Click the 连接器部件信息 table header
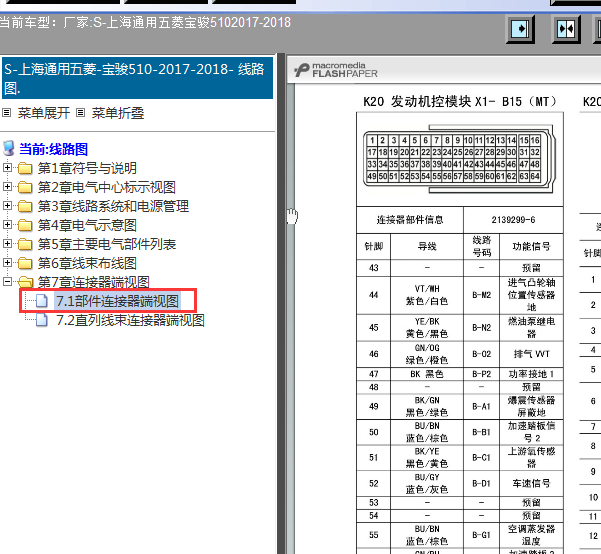 coord(410,220)
